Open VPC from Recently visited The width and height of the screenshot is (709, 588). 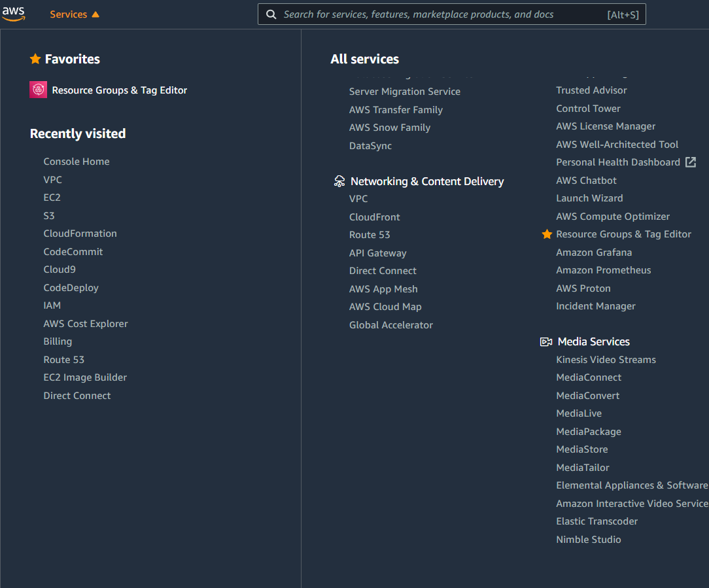click(x=52, y=179)
